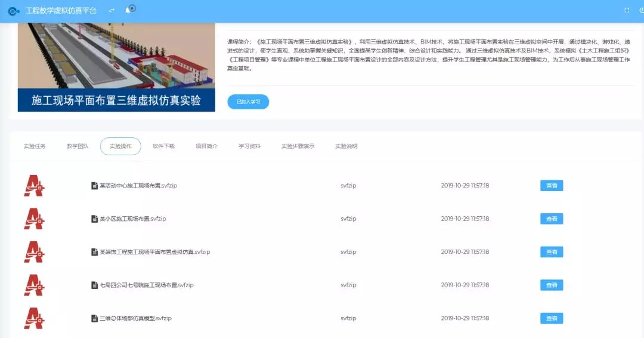Open the 项目简介 tab
Screen dimensions: 644x338
pyautogui.click(x=206, y=146)
